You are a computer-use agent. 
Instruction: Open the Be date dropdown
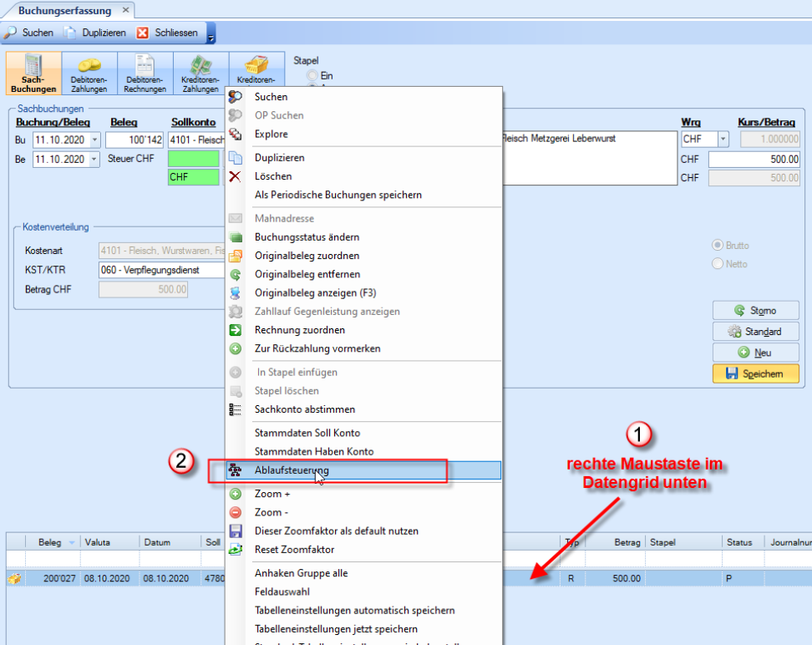(x=94, y=159)
